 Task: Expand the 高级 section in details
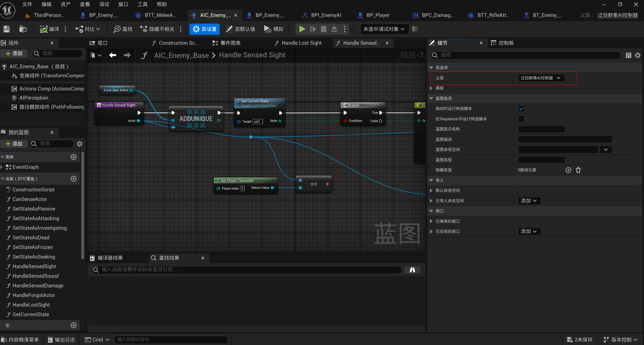[431, 88]
